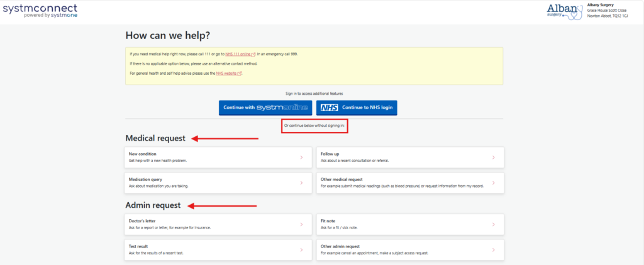Viewport: 644px width, 265px height.
Task: Click the chevron on the Doctor's letter card
Action: point(301,224)
